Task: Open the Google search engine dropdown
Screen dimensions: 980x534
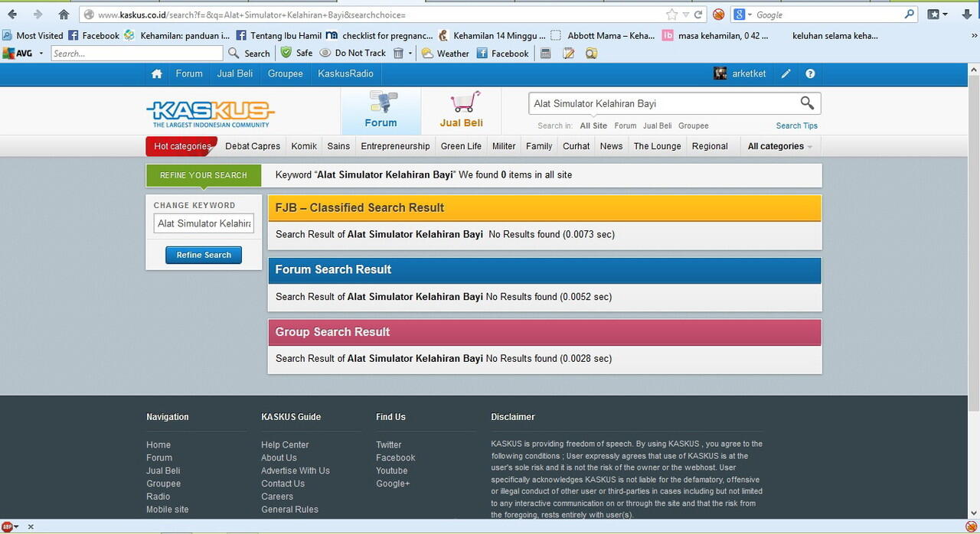Action: 742,15
